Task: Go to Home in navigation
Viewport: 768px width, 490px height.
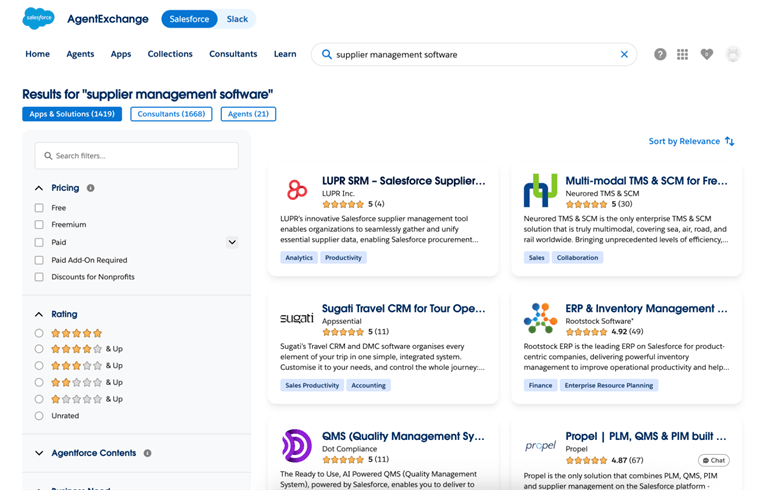Action: coord(38,54)
